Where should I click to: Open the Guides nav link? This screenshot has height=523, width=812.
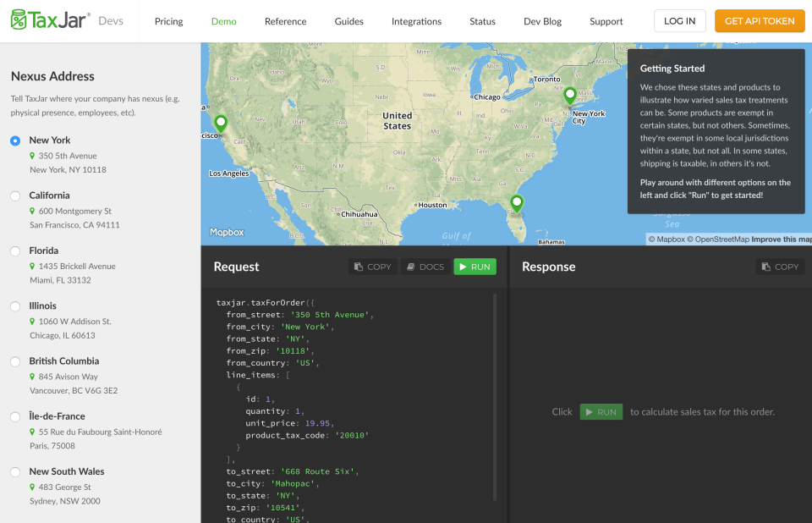tap(349, 21)
